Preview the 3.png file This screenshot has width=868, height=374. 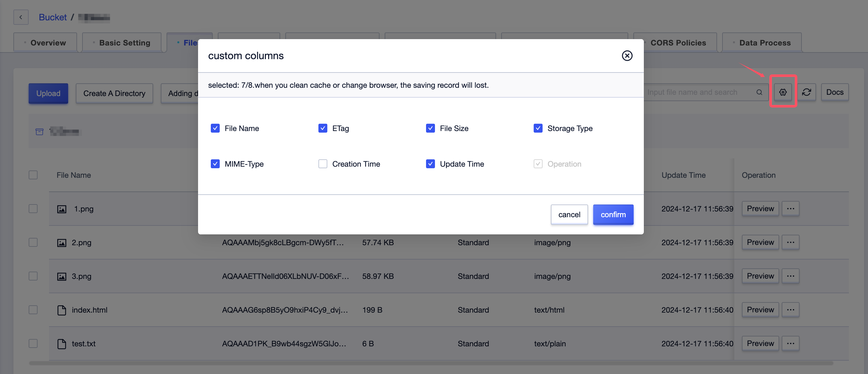760,276
